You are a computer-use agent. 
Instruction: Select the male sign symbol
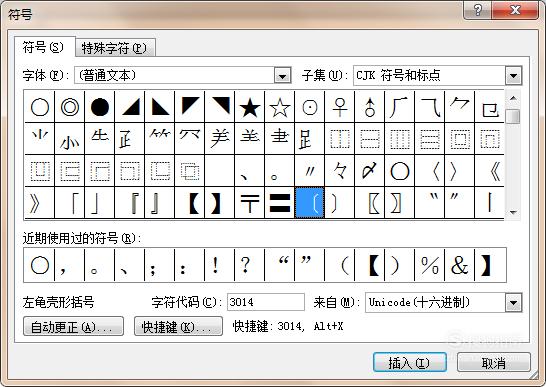pyautogui.click(x=369, y=107)
